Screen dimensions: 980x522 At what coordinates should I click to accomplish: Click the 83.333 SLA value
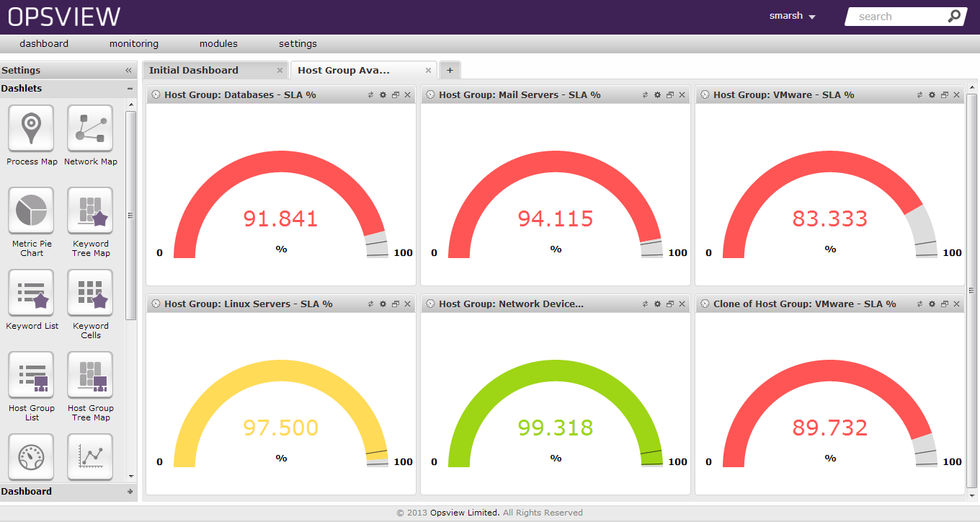tap(830, 218)
